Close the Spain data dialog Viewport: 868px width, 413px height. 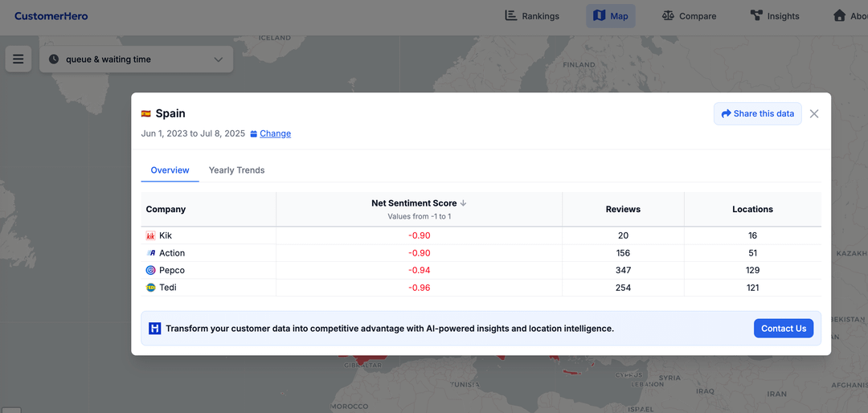point(814,114)
